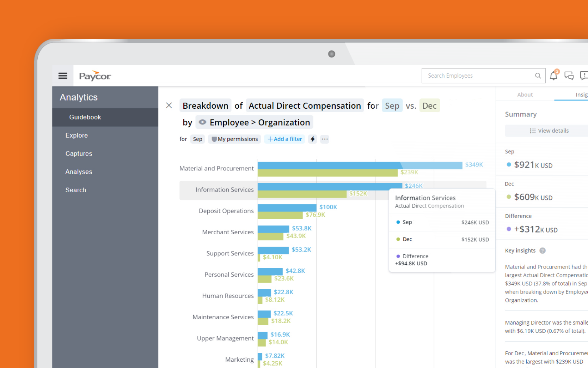The image size is (588, 368).
Task: Switch to the About tab
Action: (525, 95)
